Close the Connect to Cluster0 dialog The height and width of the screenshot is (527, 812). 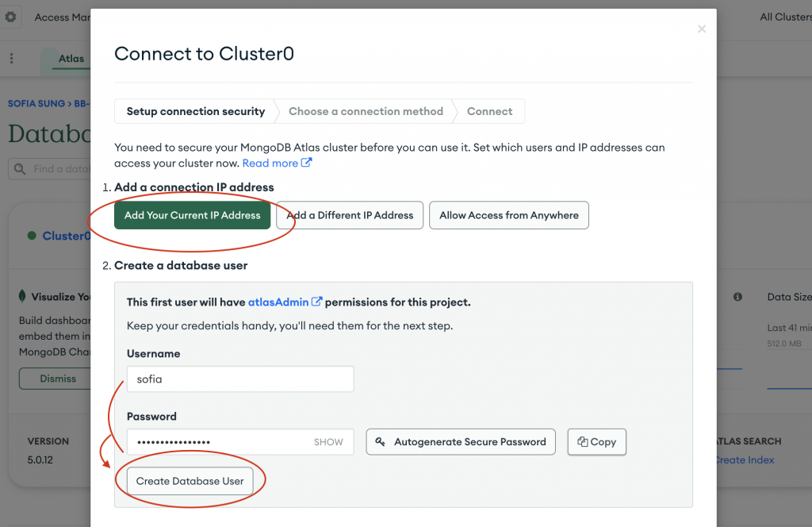[x=701, y=29]
